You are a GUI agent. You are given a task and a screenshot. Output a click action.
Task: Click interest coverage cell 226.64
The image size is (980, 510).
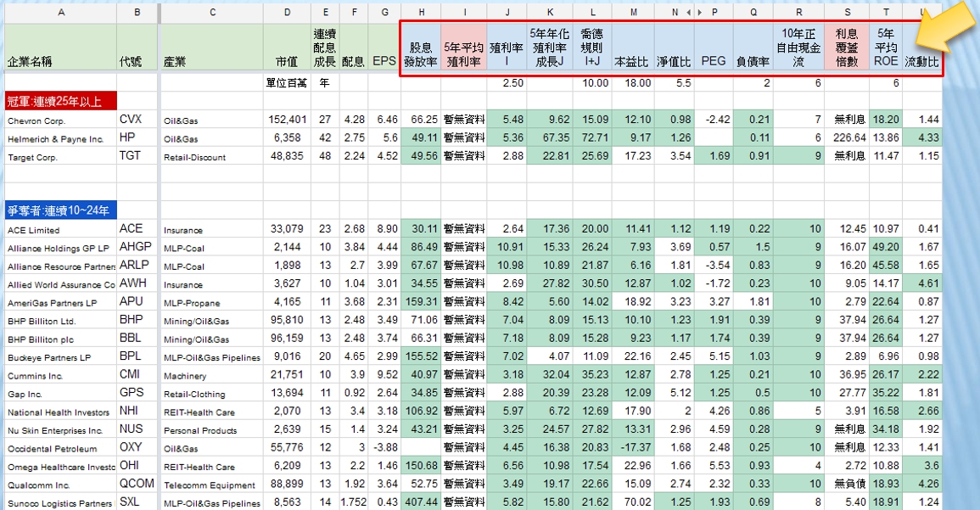(x=847, y=137)
